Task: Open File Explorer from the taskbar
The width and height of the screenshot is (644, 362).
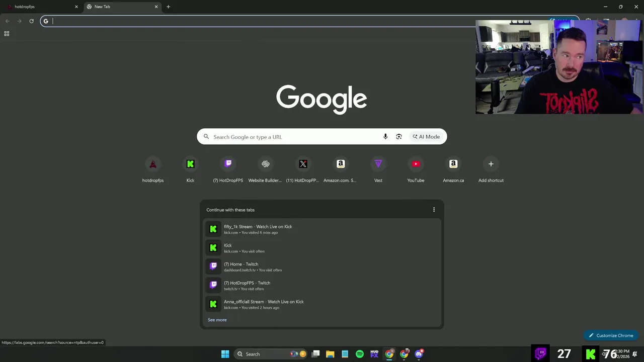Action: (330, 354)
